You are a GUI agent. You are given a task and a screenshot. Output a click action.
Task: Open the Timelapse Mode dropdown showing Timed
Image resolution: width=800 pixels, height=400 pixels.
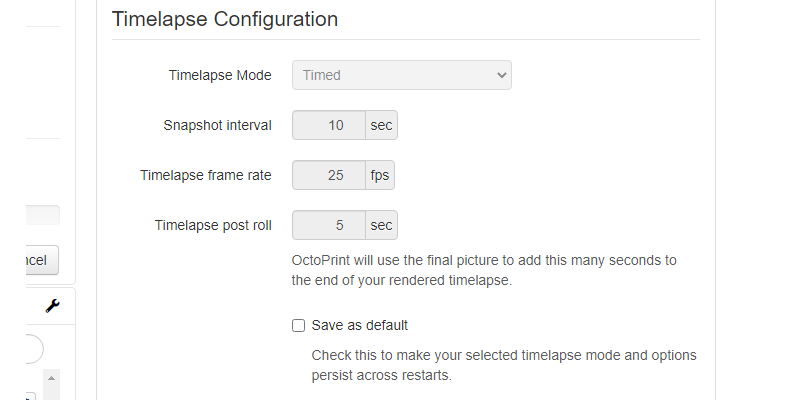pos(402,75)
